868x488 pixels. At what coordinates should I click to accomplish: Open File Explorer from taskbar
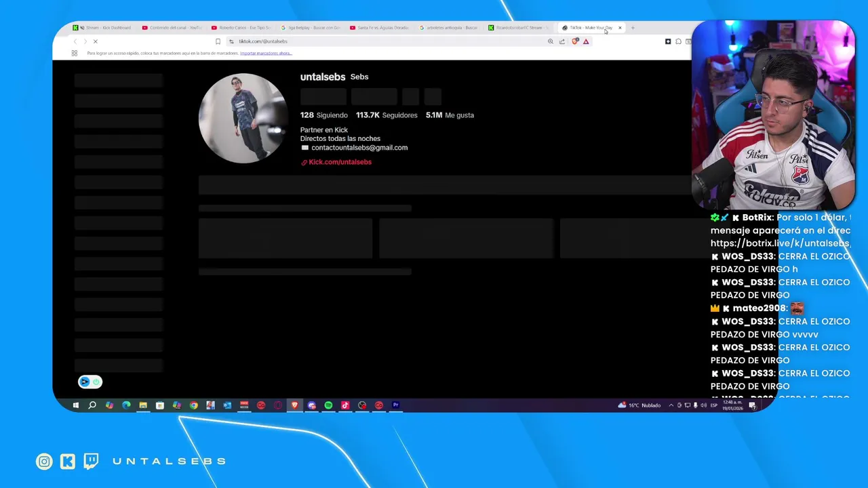(143, 405)
